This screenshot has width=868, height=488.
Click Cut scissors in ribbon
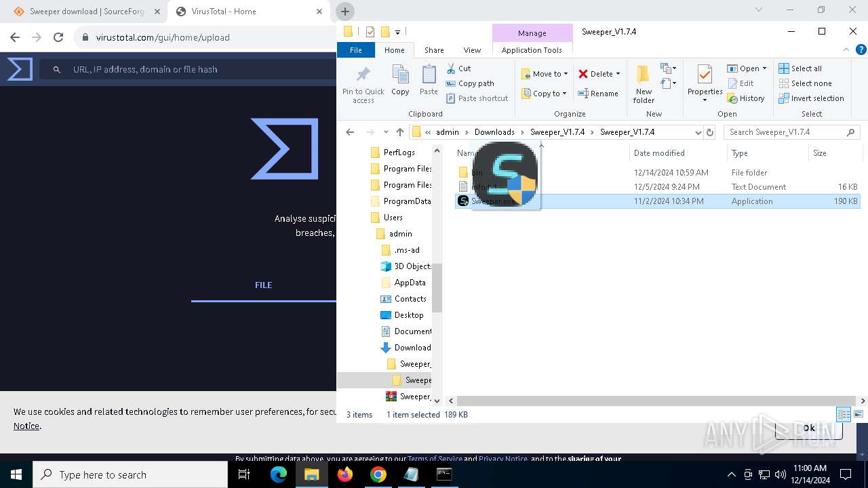[452, 68]
